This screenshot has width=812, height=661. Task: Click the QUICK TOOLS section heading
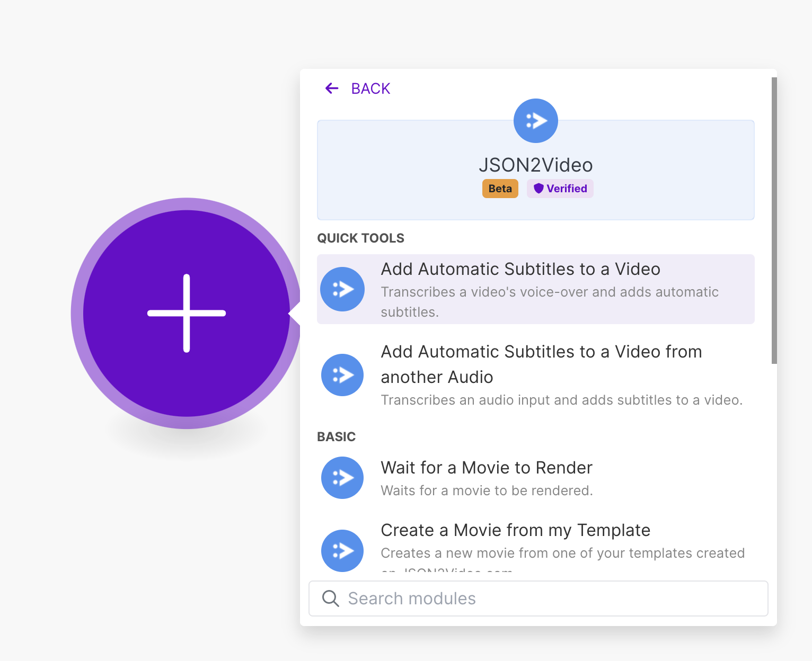click(360, 238)
